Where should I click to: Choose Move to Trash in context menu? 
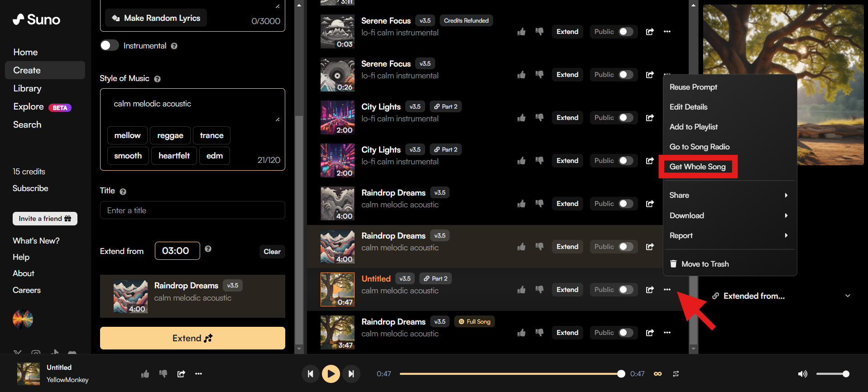[705, 264]
